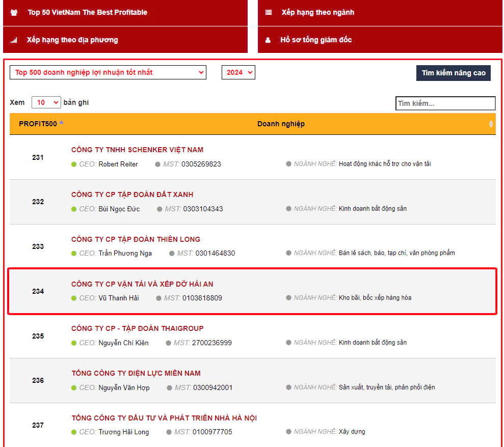
Task: Click rank number 236
Action: (x=38, y=380)
